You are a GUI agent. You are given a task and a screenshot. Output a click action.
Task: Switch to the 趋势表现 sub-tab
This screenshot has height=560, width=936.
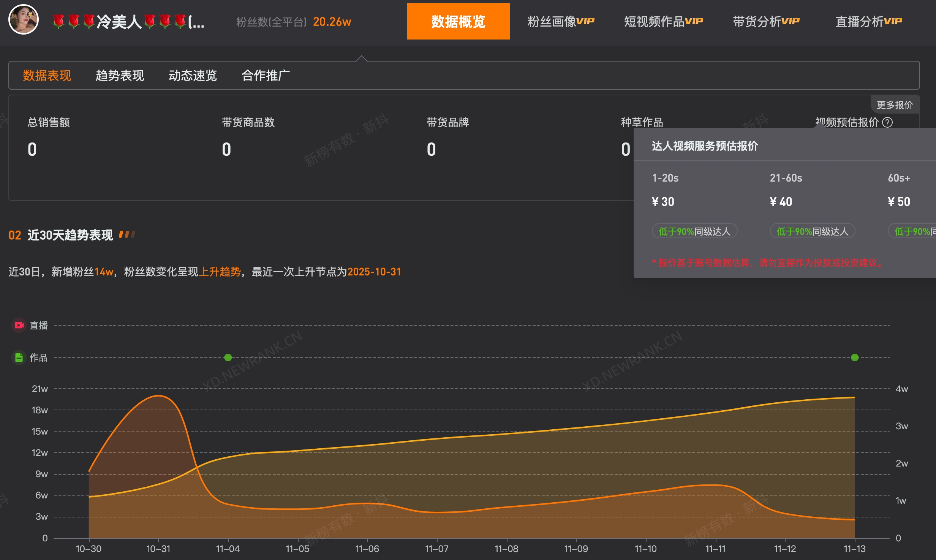pyautogui.click(x=120, y=76)
